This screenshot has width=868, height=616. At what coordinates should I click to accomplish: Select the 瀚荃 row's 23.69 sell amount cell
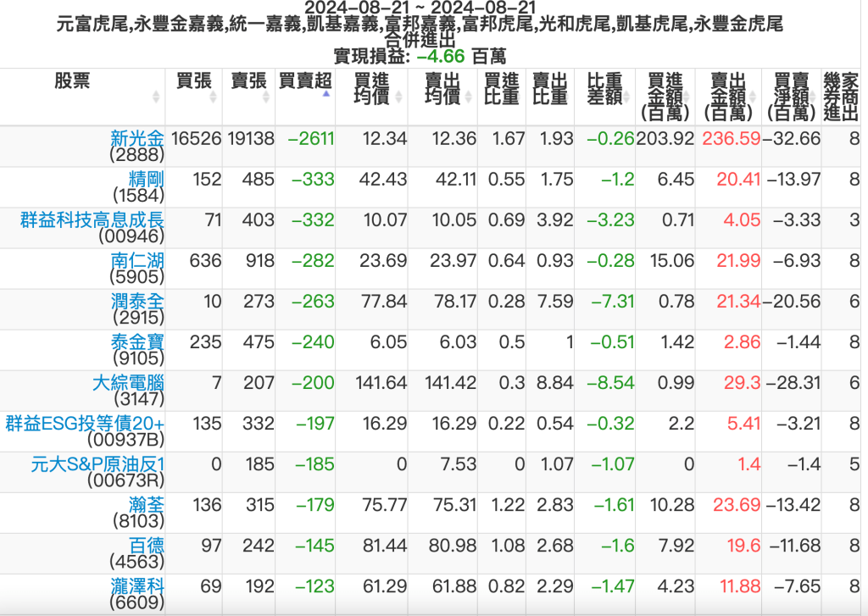pyautogui.click(x=737, y=505)
